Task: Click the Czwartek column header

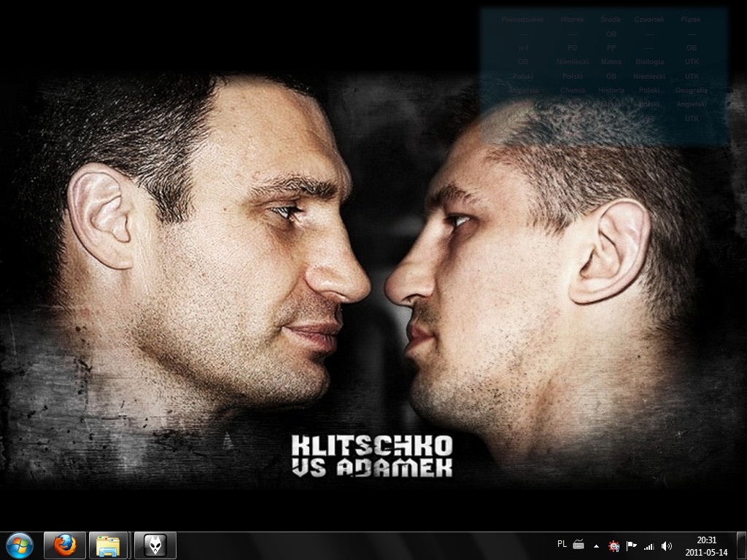Action: tap(649, 20)
